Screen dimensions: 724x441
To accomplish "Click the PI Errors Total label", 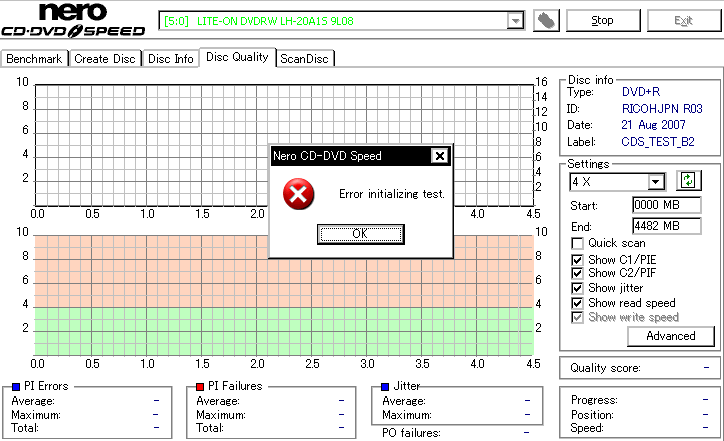I will tap(25, 428).
